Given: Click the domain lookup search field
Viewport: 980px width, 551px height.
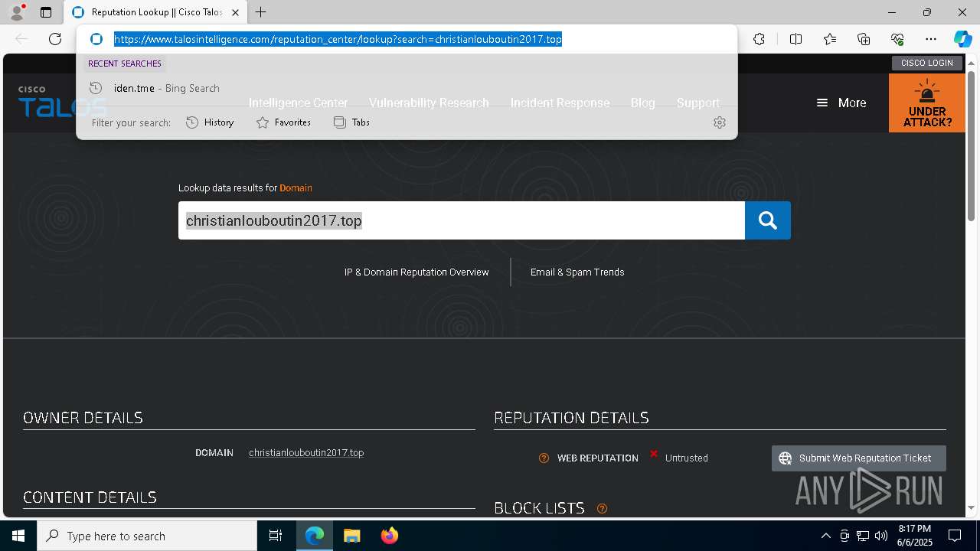Looking at the screenshot, I should [462, 220].
